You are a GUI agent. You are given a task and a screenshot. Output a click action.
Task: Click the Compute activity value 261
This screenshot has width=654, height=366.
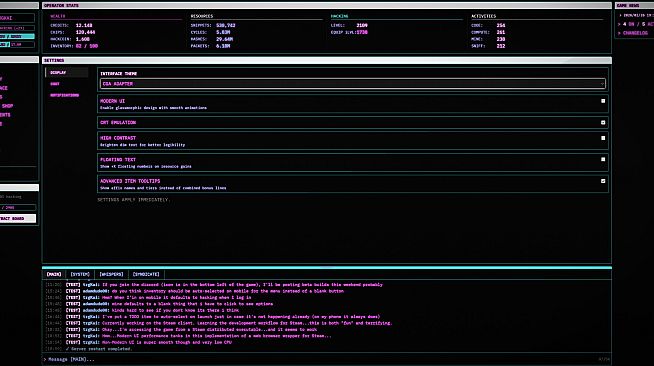click(x=501, y=32)
